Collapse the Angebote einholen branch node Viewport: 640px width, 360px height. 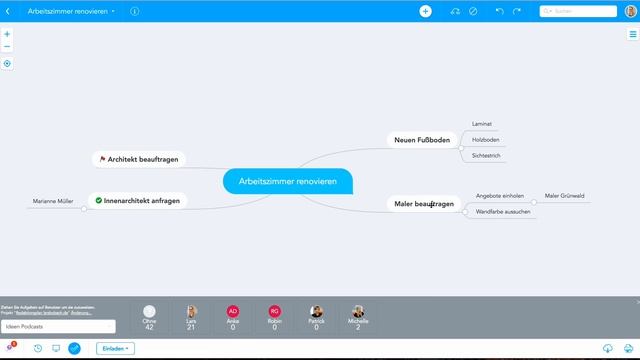pyautogui.click(x=533, y=202)
